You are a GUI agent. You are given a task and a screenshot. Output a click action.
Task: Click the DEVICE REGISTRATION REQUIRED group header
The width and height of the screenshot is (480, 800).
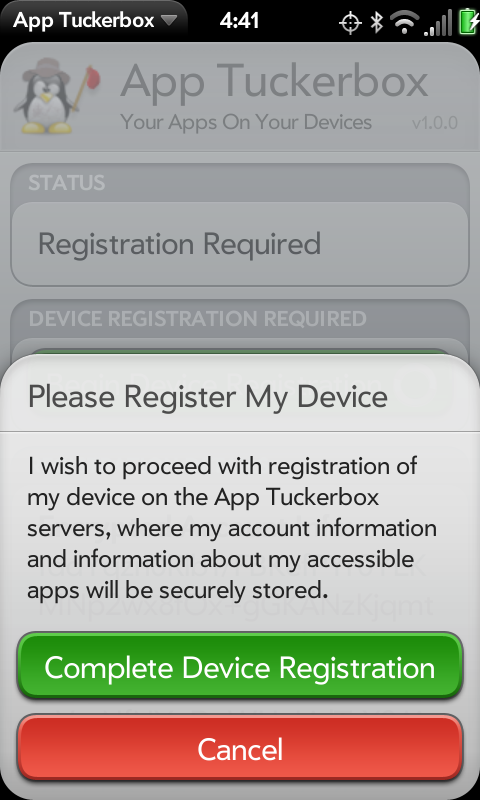click(198, 318)
